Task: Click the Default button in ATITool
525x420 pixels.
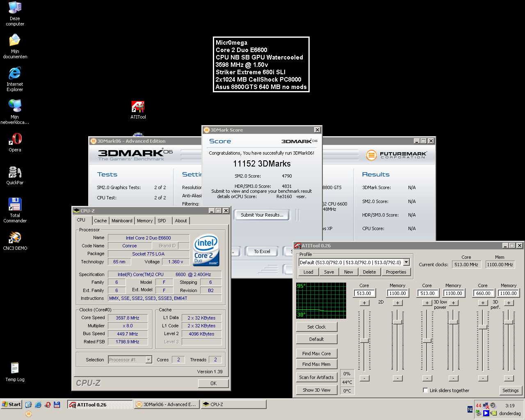Action: coord(317,339)
